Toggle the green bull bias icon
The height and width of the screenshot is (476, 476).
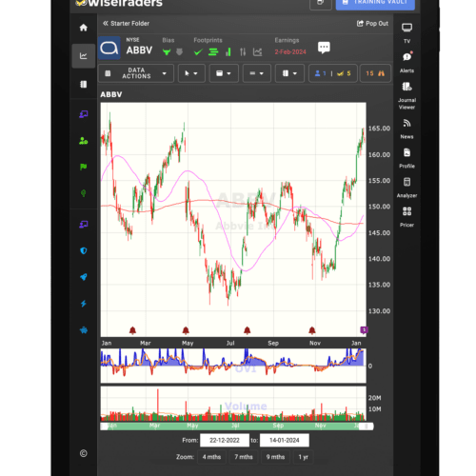[167, 51]
